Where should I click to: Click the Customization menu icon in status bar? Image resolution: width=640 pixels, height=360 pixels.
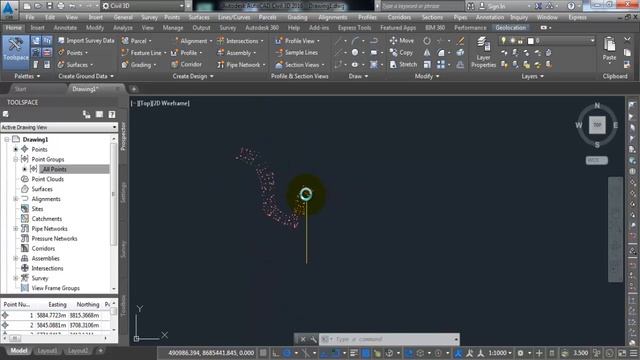[x=634, y=353]
